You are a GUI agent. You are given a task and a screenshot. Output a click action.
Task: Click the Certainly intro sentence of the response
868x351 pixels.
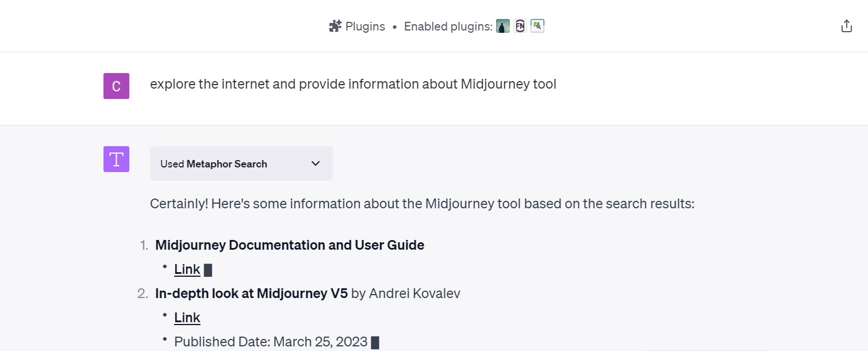[x=422, y=204]
